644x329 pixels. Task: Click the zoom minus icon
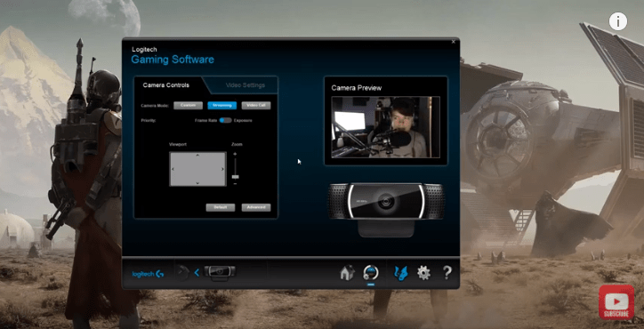235,183
